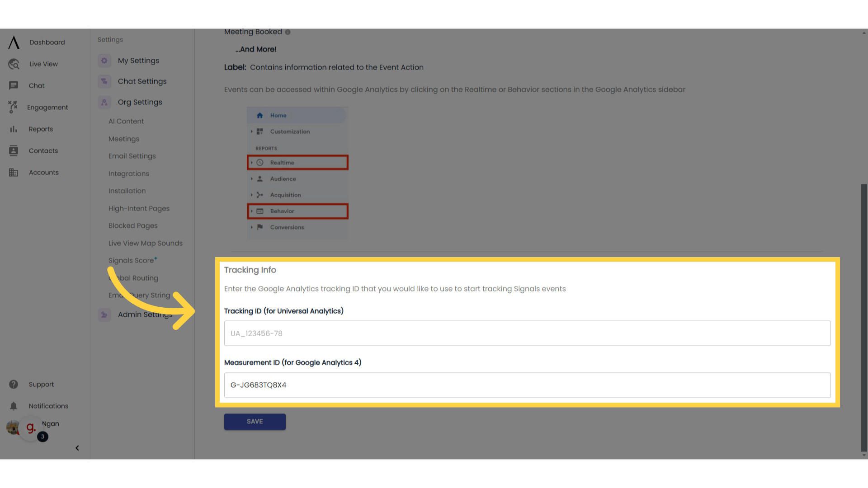Open Chat Settings
The width and height of the screenshot is (868, 488).
click(x=142, y=81)
